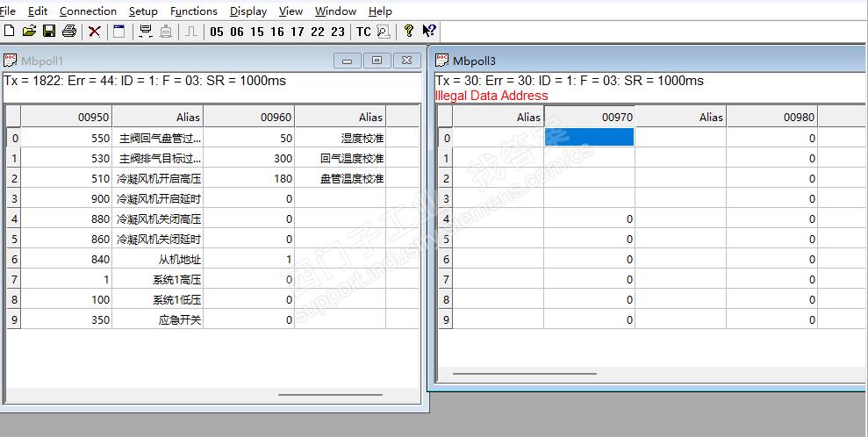Image resolution: width=868 pixels, height=437 pixels.
Task: Open the Functions menu
Action: pos(194,11)
